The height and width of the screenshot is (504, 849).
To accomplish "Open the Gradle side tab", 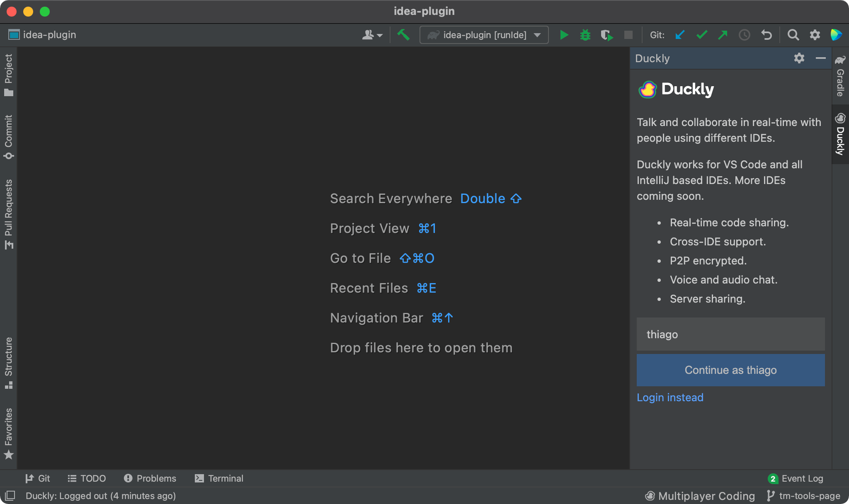I will tap(840, 76).
